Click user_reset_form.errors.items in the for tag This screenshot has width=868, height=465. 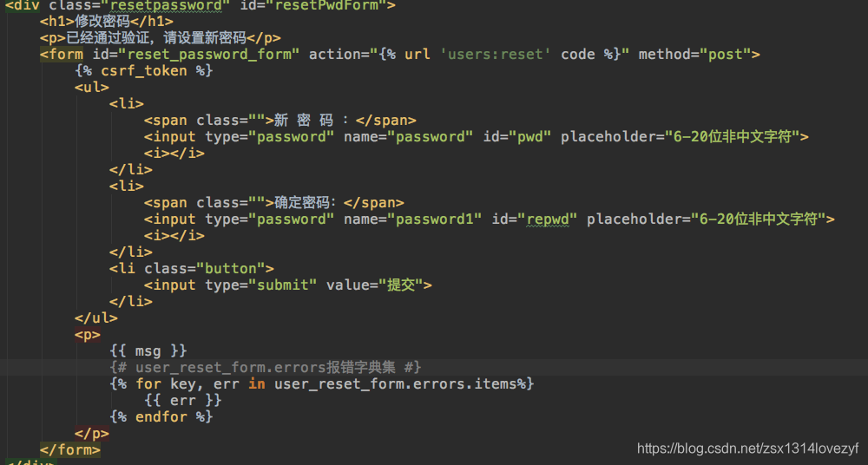pos(395,383)
